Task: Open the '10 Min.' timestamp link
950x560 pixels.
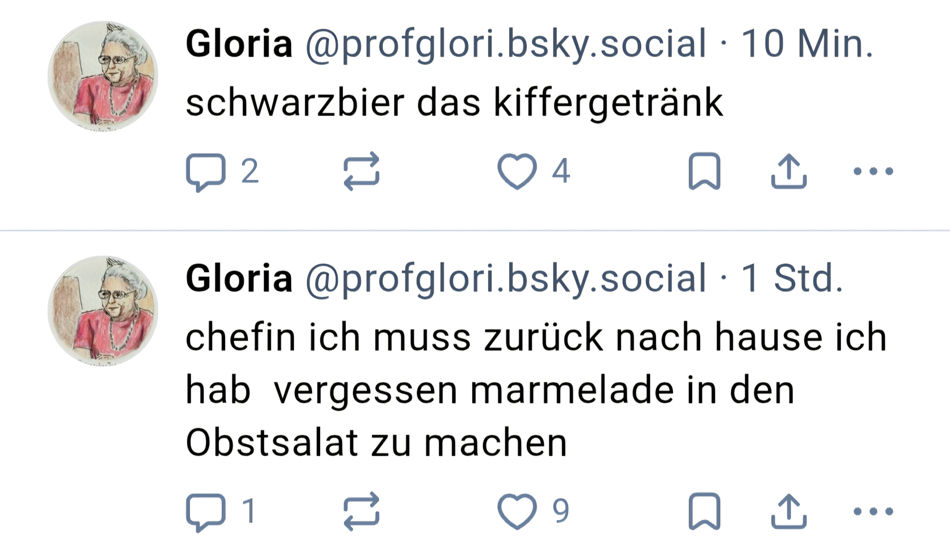Action: coord(807,44)
